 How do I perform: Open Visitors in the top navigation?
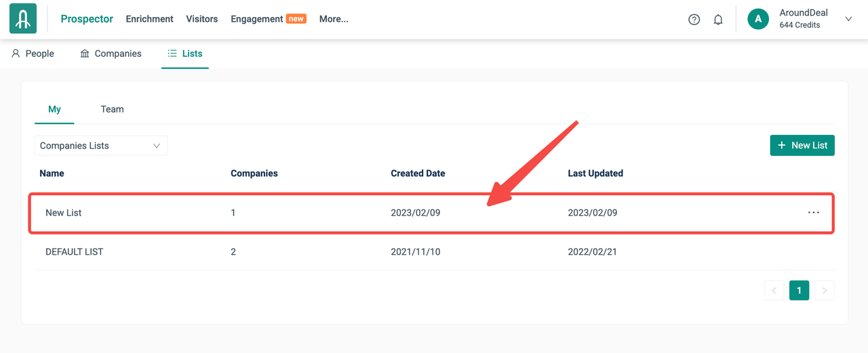(202, 19)
